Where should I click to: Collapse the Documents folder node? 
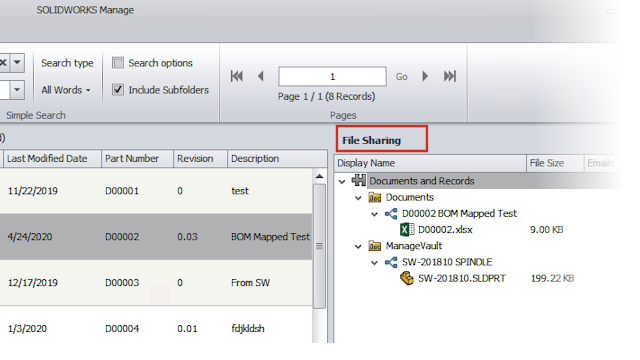point(358,198)
